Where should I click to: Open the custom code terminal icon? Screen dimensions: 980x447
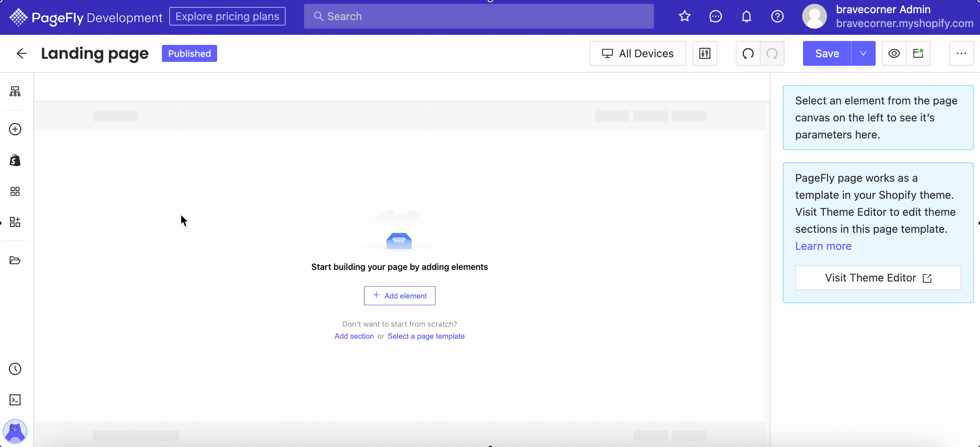point(15,400)
